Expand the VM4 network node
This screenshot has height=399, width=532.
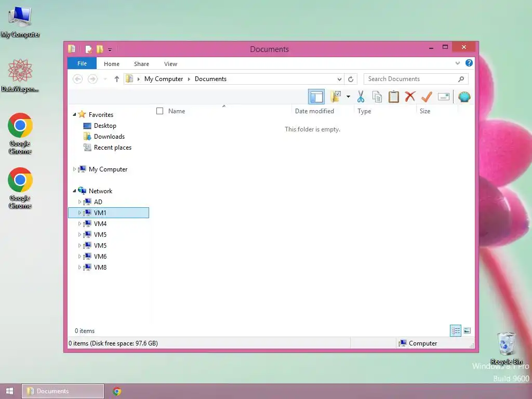coord(79,223)
